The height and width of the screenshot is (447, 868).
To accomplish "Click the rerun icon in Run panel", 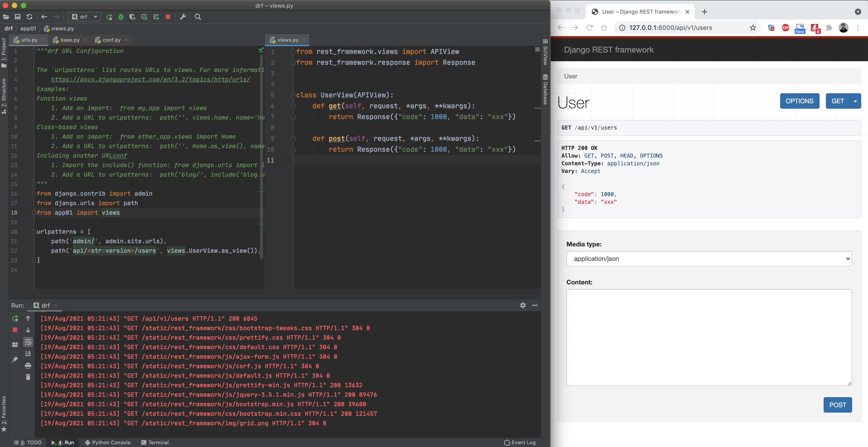I will click(15, 318).
